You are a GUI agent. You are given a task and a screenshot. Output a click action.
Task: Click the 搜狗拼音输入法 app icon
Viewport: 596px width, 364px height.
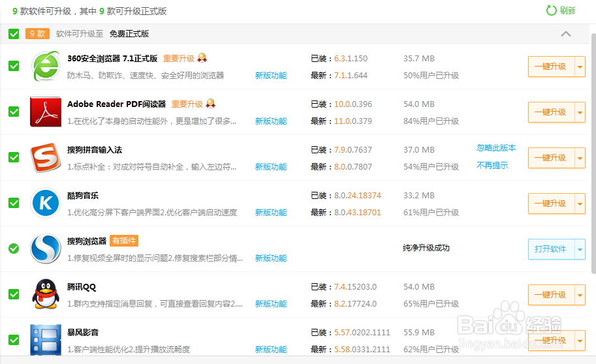click(46, 157)
